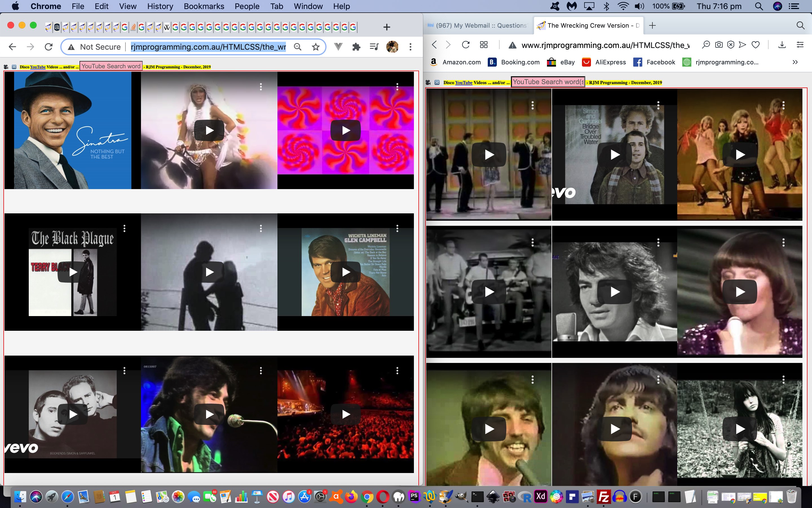The image size is (812, 508).
Task: Open Adobe XD from the Dock
Action: tap(540, 496)
